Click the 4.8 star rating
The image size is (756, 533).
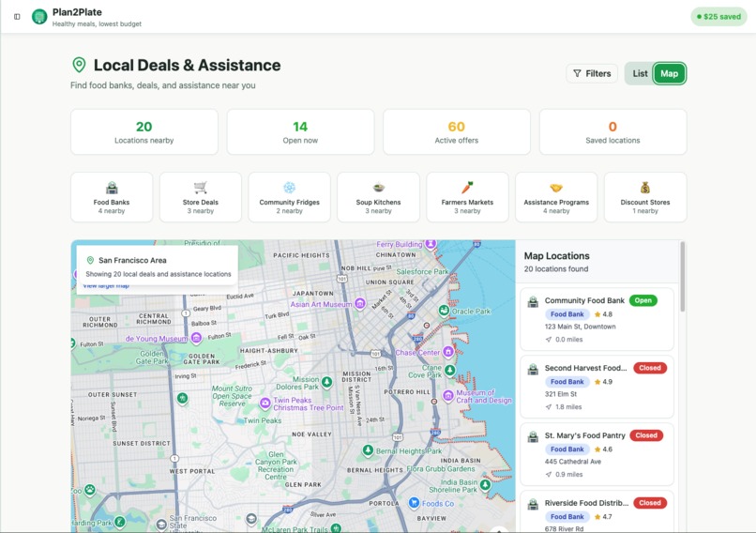[603, 314]
